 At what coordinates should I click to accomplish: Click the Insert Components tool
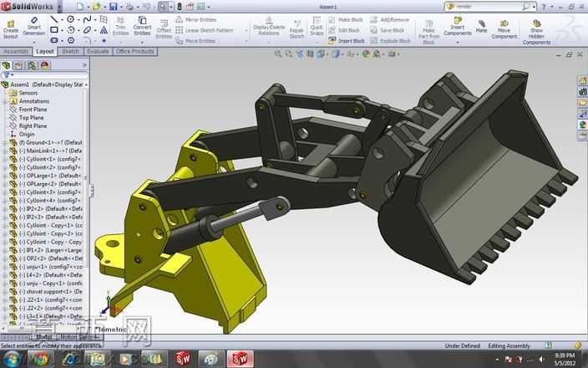(458, 26)
